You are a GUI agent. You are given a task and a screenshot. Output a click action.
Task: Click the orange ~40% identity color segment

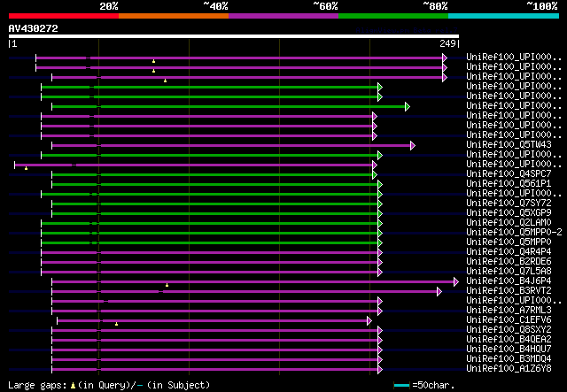click(x=174, y=16)
